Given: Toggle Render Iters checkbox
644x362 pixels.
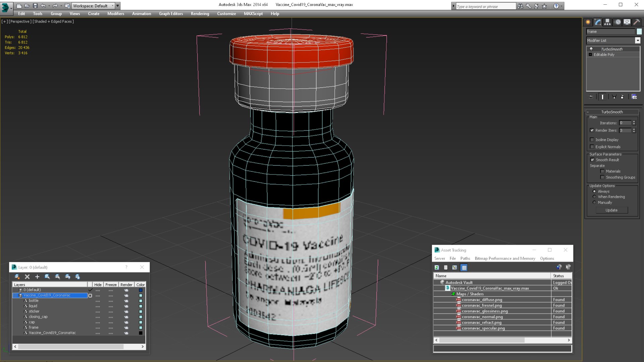Looking at the screenshot, I should [592, 130].
